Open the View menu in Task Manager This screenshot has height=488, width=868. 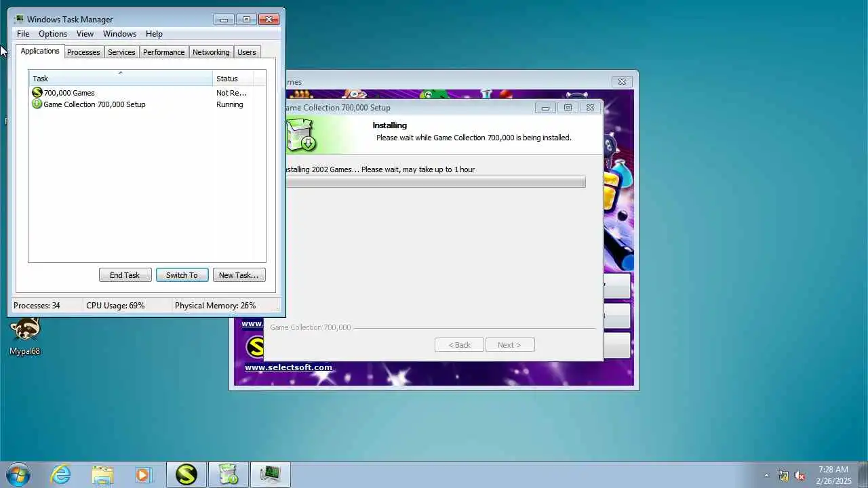point(85,34)
